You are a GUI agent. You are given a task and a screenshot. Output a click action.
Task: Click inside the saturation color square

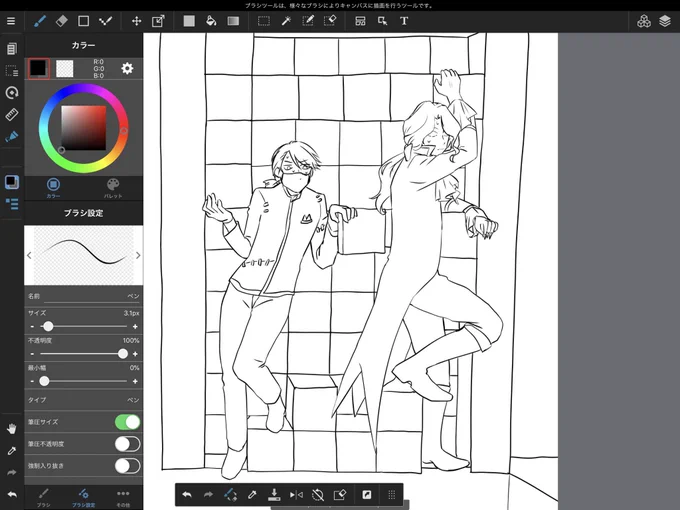coord(83,128)
